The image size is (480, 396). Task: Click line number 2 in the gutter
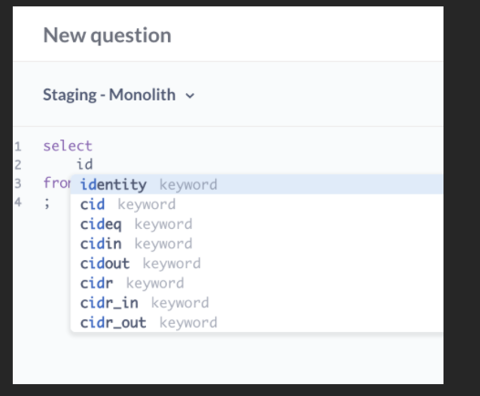tap(18, 165)
